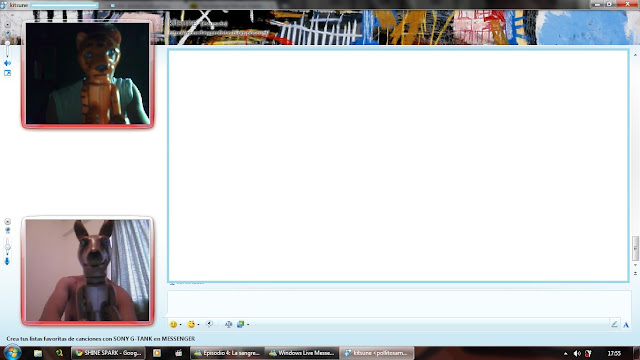The image size is (640, 360).
Task: Open SHINE SPARK Chrome taskbar button
Action: [x=108, y=353]
